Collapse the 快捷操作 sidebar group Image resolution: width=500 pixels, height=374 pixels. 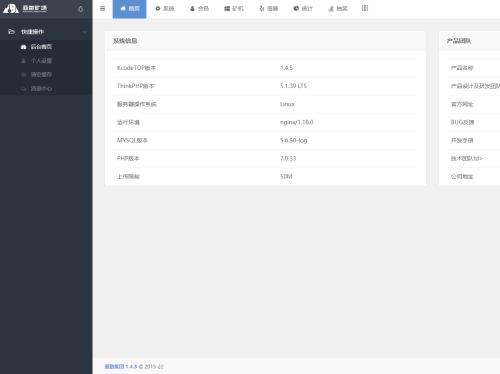point(46,32)
